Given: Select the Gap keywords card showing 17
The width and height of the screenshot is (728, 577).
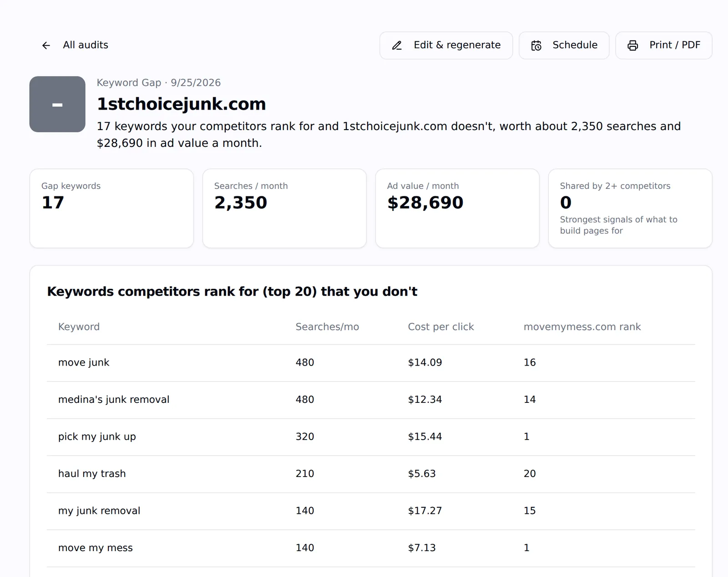Looking at the screenshot, I should point(111,208).
